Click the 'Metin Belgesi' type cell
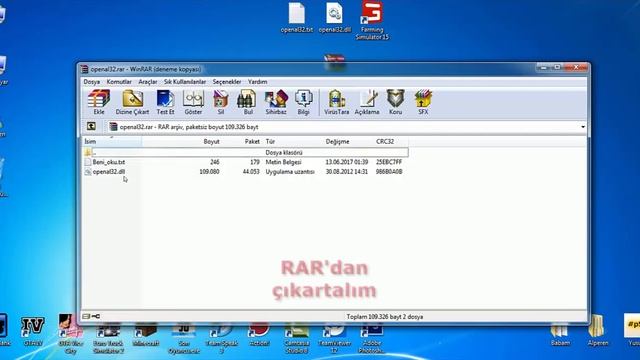Screen dimensions: 640x360 283,162
